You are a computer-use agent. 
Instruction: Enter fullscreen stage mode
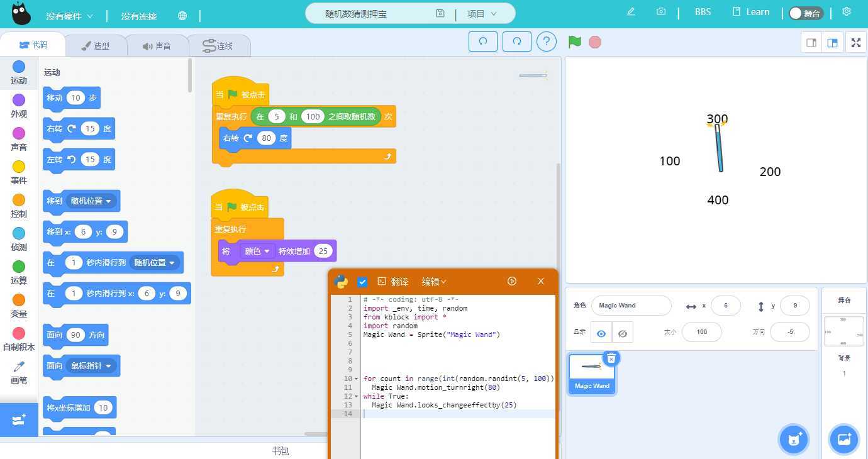click(x=855, y=43)
